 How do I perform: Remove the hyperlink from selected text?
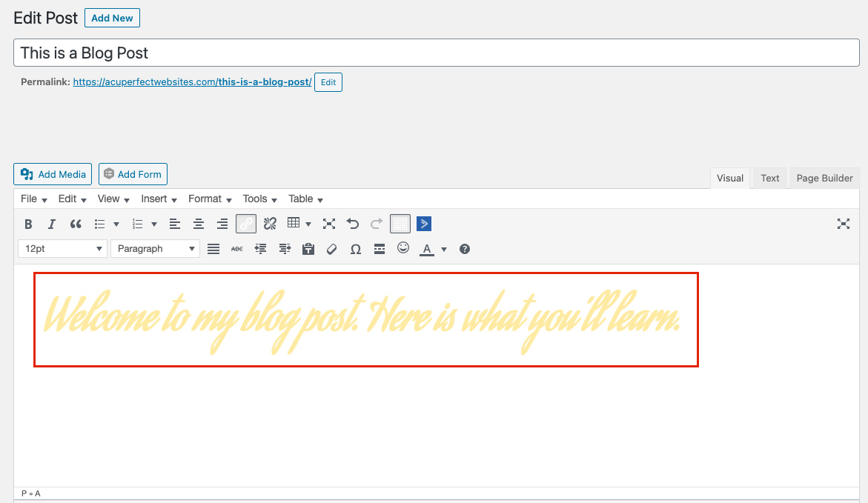tap(269, 224)
